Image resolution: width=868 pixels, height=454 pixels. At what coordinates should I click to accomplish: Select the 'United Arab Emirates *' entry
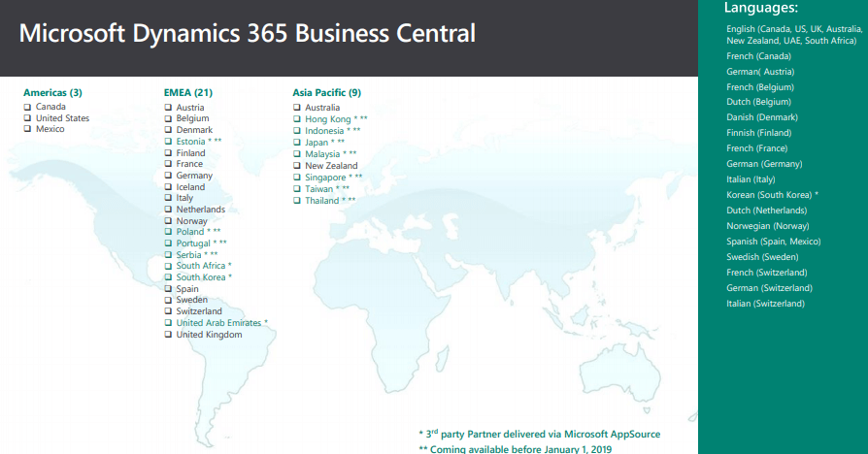pos(222,323)
